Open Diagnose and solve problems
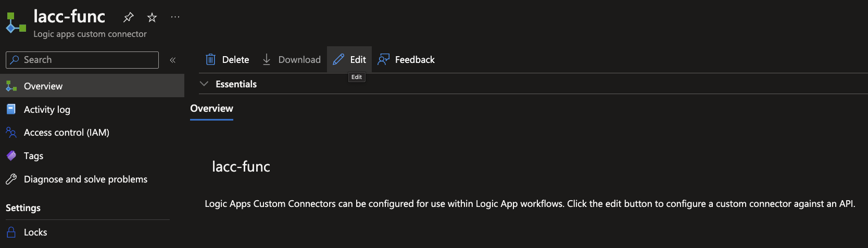Image resolution: width=868 pixels, height=248 pixels. pos(85,179)
